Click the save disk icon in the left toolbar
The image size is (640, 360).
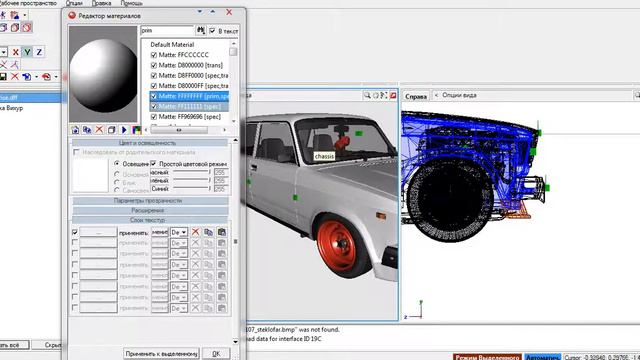(3, 76)
